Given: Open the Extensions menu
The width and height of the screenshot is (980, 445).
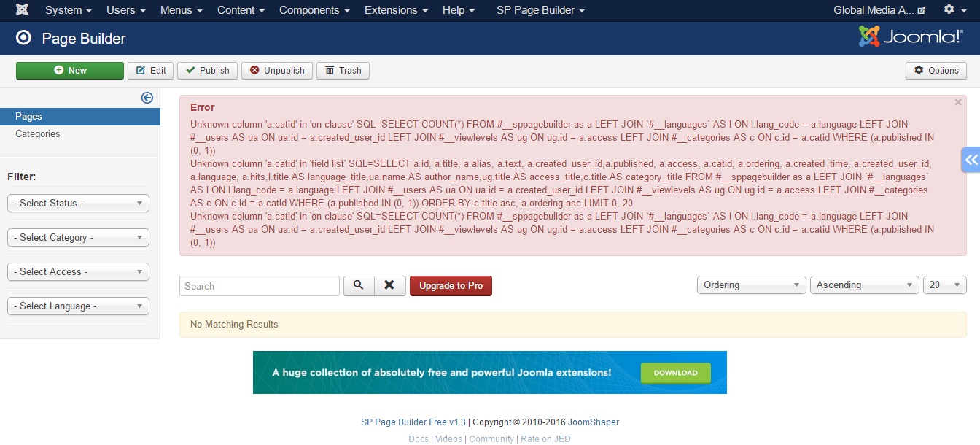Looking at the screenshot, I should click(396, 10).
